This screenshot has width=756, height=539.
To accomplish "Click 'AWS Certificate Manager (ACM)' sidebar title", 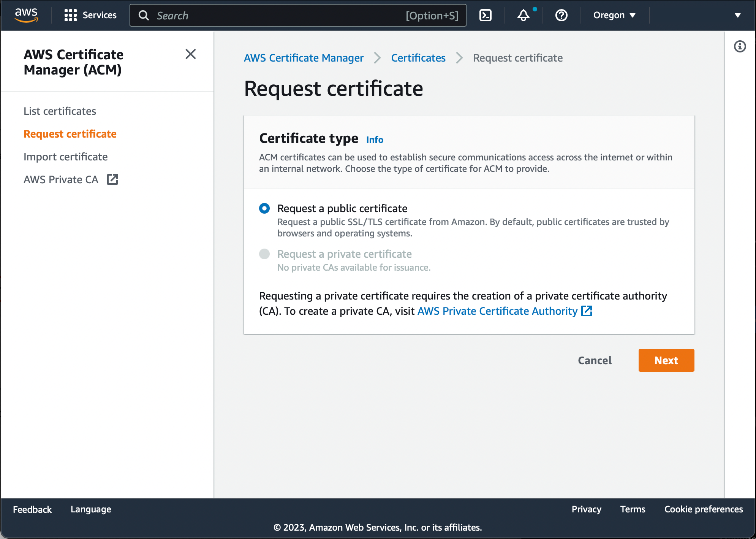I will 73,62.
